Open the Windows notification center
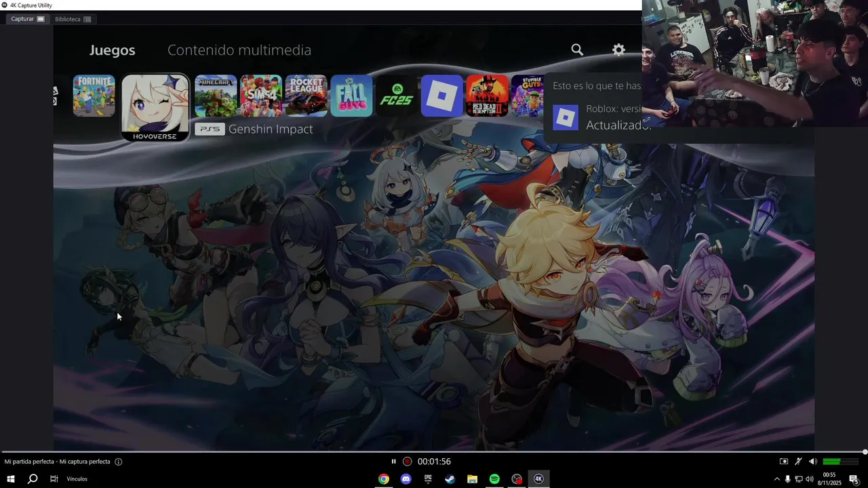The image size is (868, 488). pos(854,479)
